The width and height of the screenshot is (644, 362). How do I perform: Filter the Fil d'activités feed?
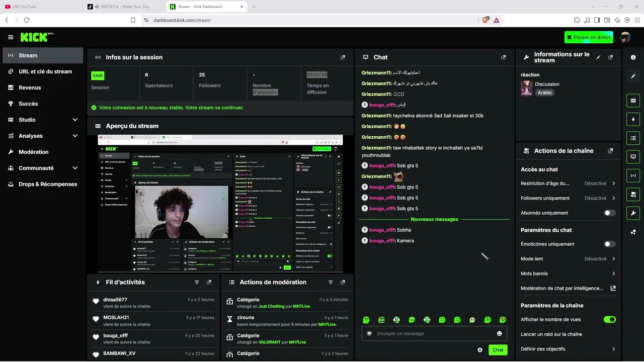pos(197,283)
